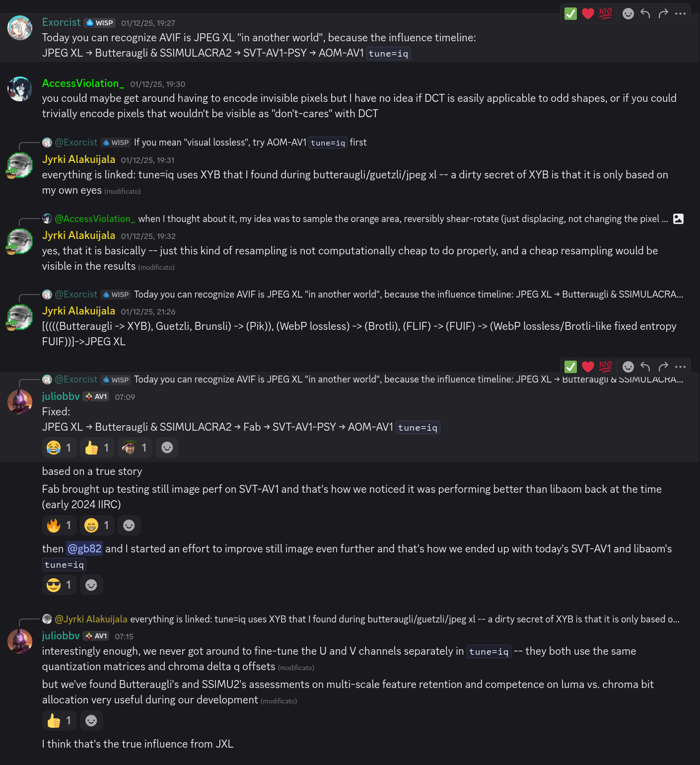The height and width of the screenshot is (765, 700).
Task: Add reaction button beside grinning emoji reaction
Action: [x=129, y=525]
